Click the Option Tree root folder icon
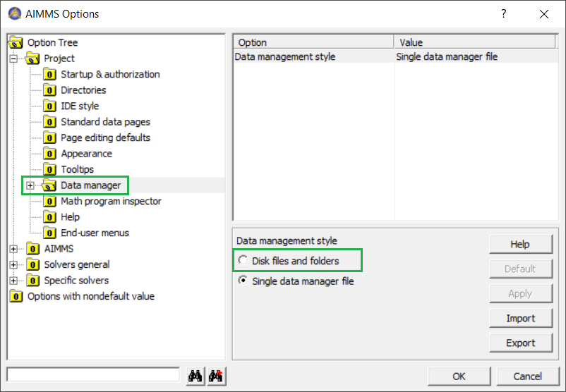The width and height of the screenshot is (566, 392). click(x=16, y=42)
